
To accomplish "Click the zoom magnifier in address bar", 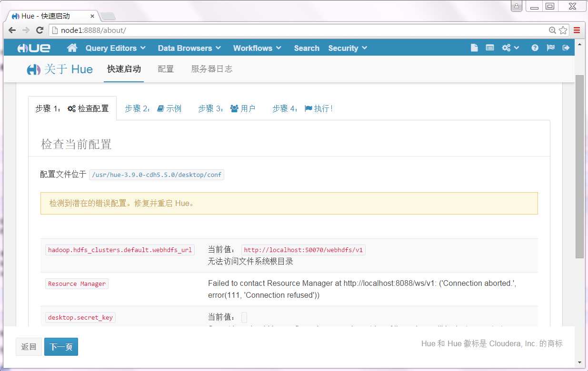I will click(552, 30).
